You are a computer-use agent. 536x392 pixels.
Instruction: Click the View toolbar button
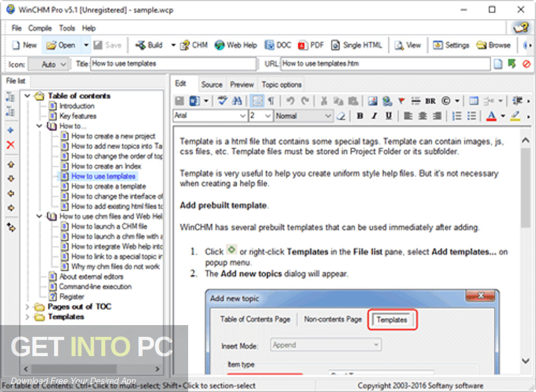point(407,45)
